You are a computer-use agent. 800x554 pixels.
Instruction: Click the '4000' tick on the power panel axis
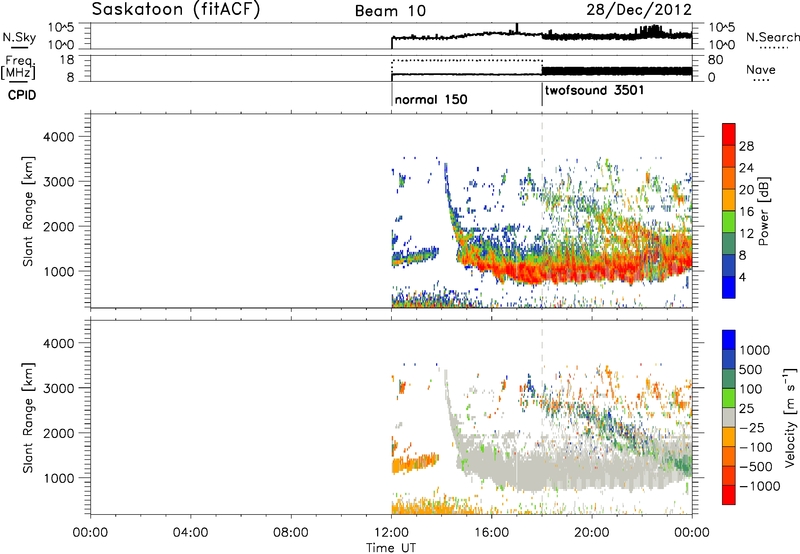coord(58,137)
